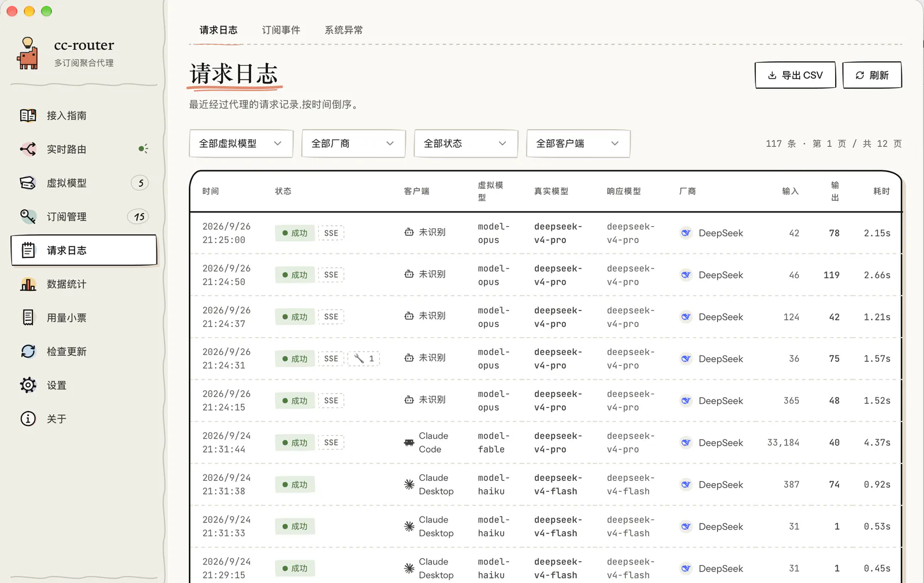Screen dimensions: 924x583
Task: Click the tool-call wrench badge in 21:24:31 row
Action: [364, 358]
